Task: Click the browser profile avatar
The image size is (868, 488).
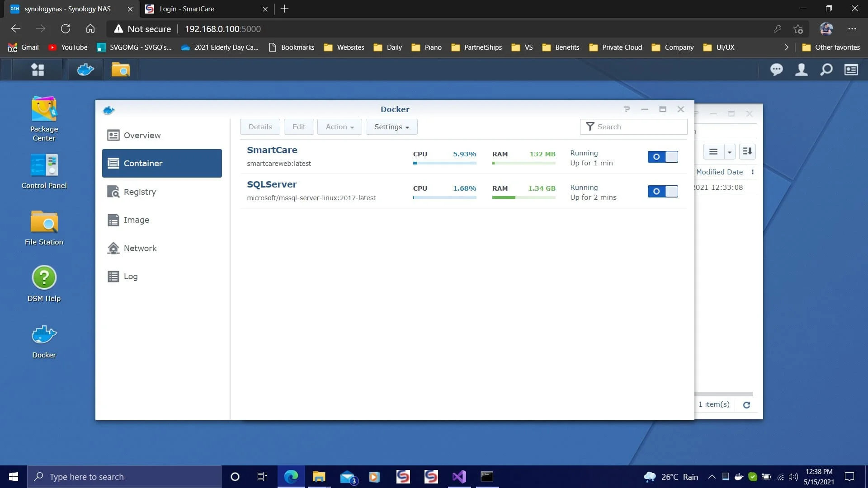Action: (x=826, y=29)
